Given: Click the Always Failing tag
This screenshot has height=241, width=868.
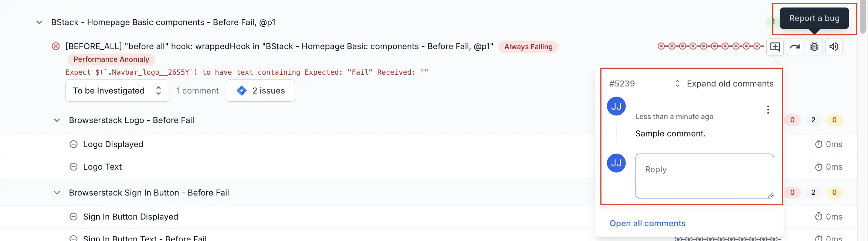Looking at the screenshot, I should pos(528,47).
